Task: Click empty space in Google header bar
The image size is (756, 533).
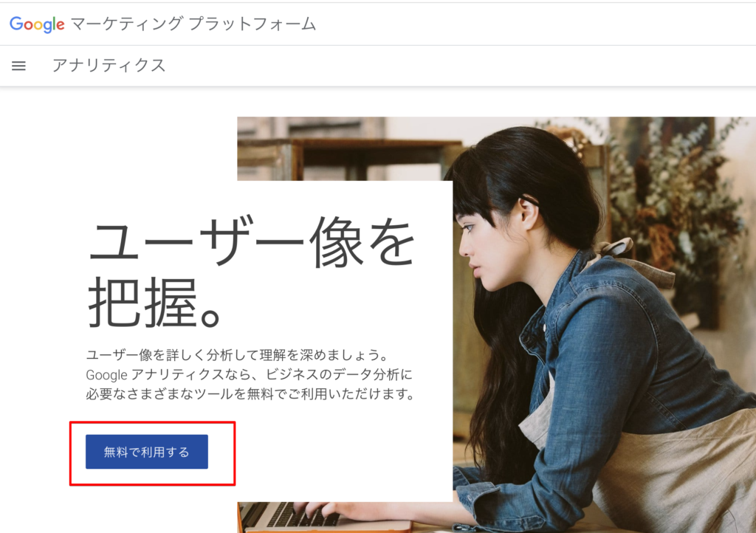Action: [530, 24]
